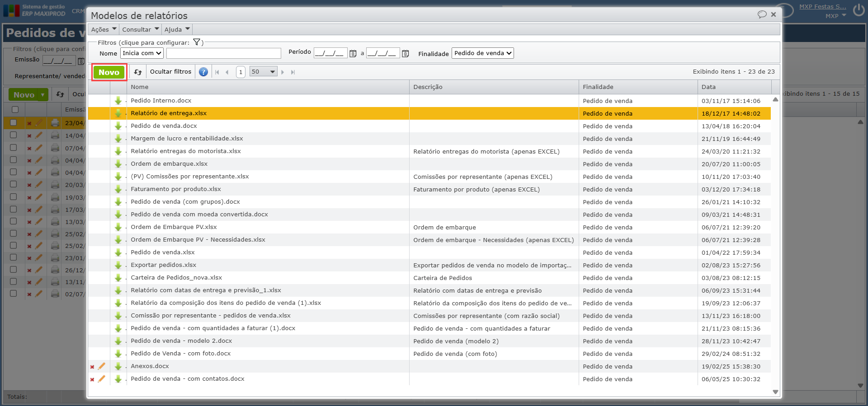Open the 'Inicia com' name filter dropdown
Viewport: 868px width, 406px height.
(142, 53)
